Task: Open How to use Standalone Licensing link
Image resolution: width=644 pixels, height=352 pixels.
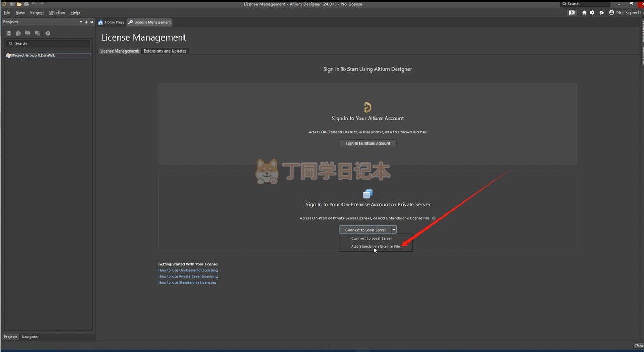Action: [187, 282]
